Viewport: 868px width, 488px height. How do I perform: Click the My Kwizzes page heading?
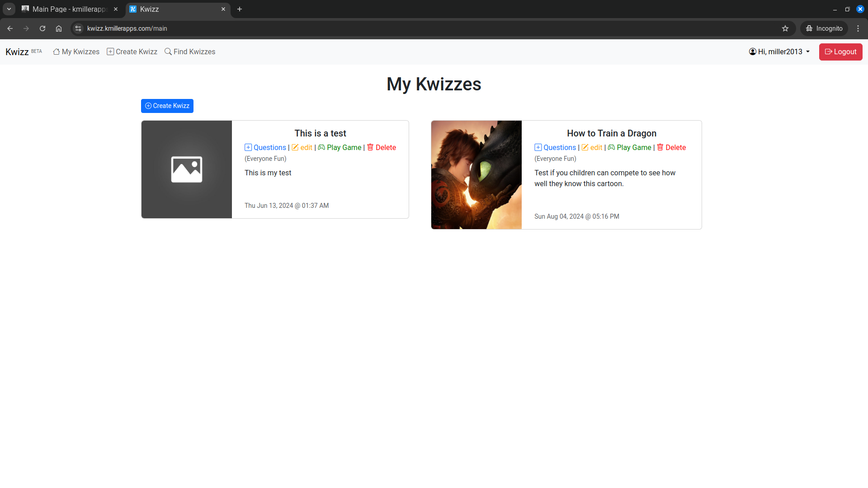(434, 84)
